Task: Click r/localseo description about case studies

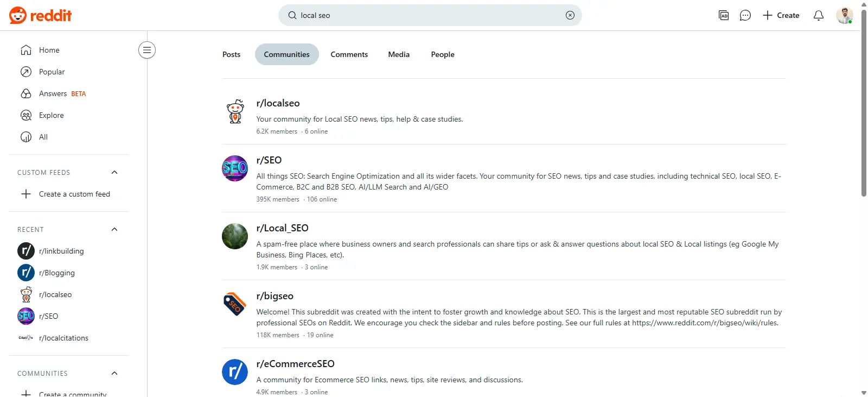Action: 360,119
